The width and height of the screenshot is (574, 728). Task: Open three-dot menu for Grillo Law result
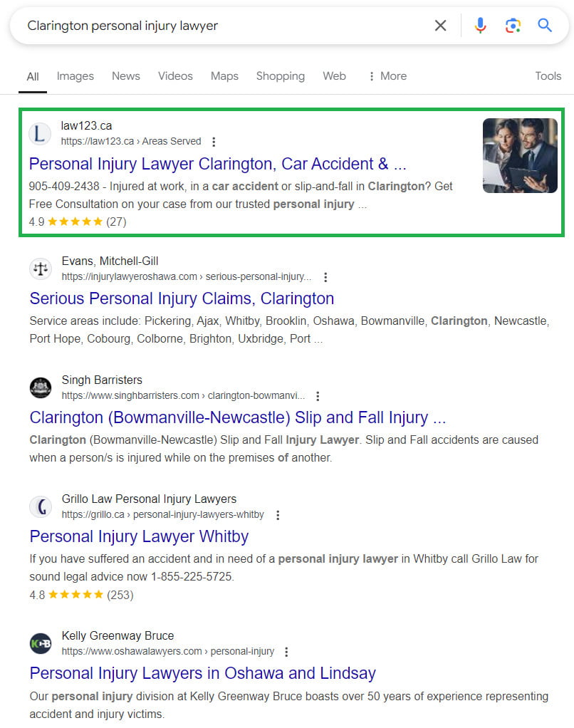coord(278,515)
